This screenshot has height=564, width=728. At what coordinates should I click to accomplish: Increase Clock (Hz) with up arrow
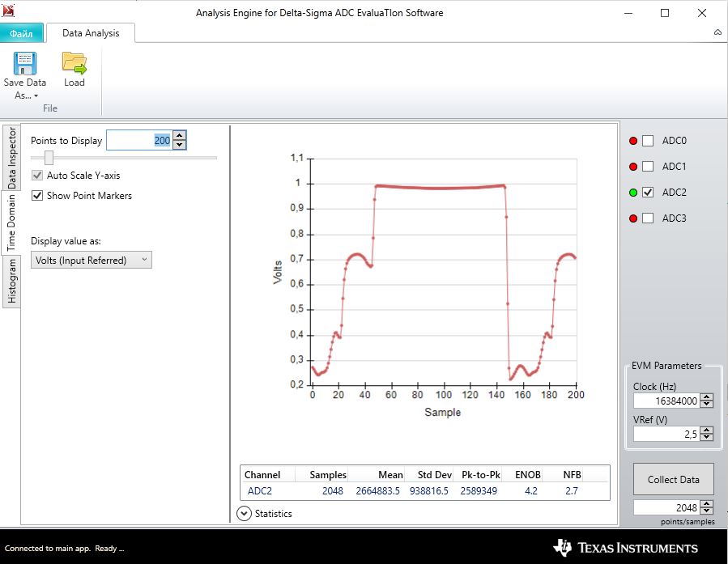(707, 397)
